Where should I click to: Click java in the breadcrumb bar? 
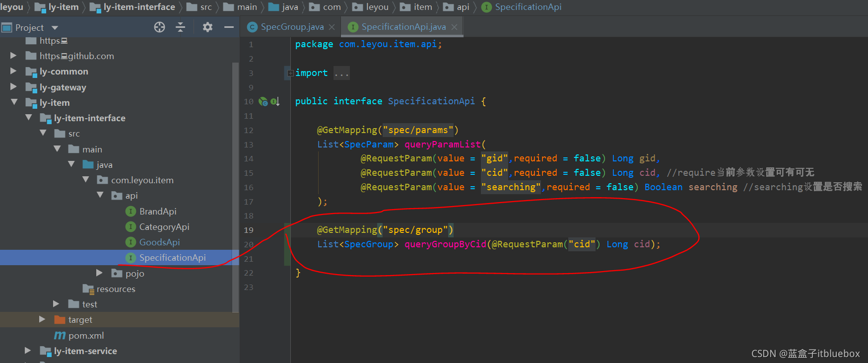pos(290,7)
